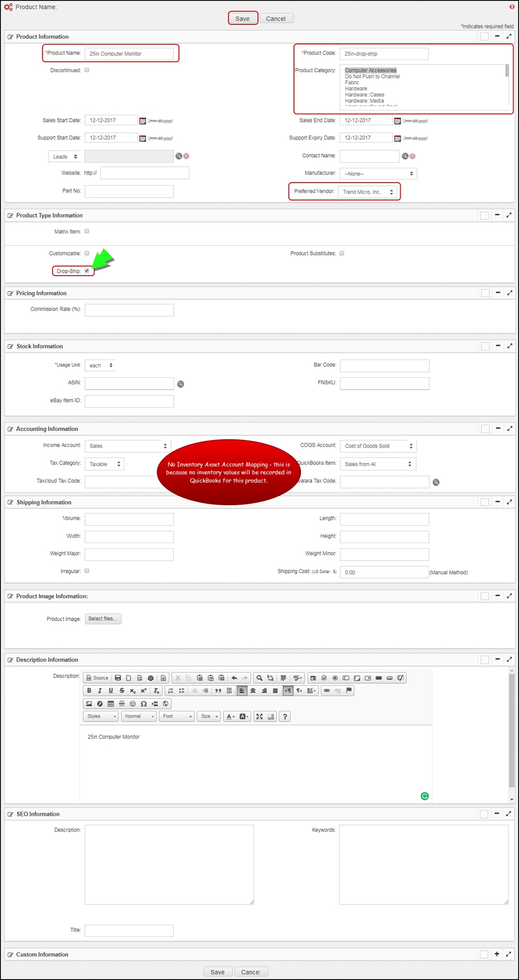Click the Contact Name lookup icon
The width and height of the screenshot is (519, 980).
tap(405, 156)
